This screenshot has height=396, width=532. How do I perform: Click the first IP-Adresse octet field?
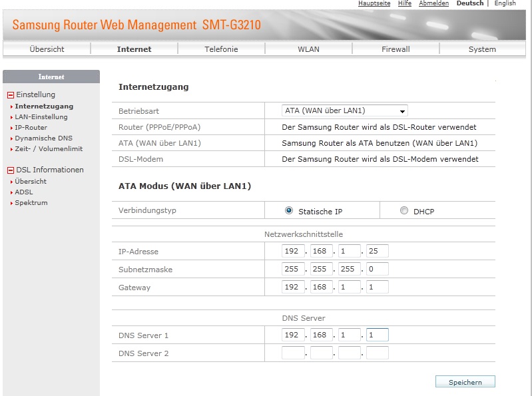tap(293, 251)
